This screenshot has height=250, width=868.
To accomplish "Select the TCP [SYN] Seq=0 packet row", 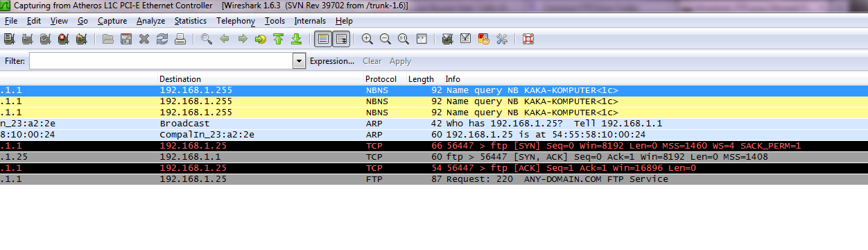I will click(434, 146).
